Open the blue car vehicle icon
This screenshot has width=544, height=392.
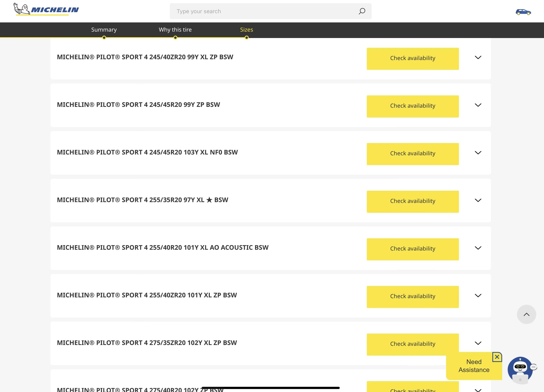coord(523,12)
